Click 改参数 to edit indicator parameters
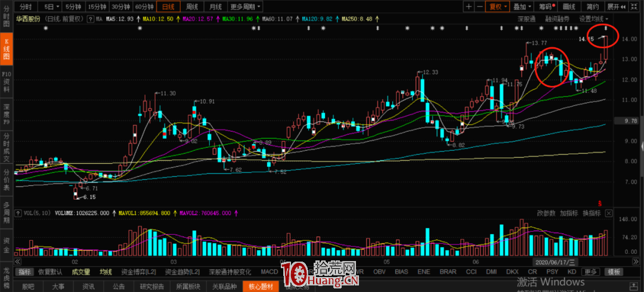Image resolution: width=644 pixels, height=292 pixels. [546, 213]
